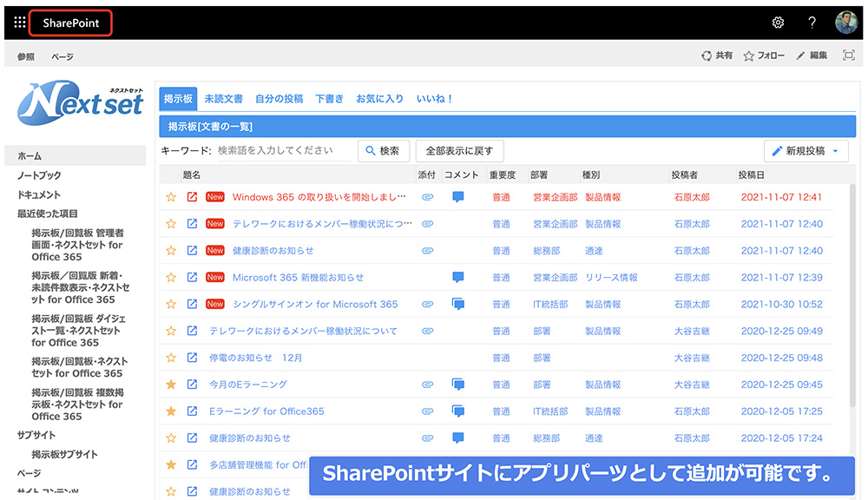Click attachment clip for シングルサインオン post
The height and width of the screenshot is (500, 868).
click(427, 304)
